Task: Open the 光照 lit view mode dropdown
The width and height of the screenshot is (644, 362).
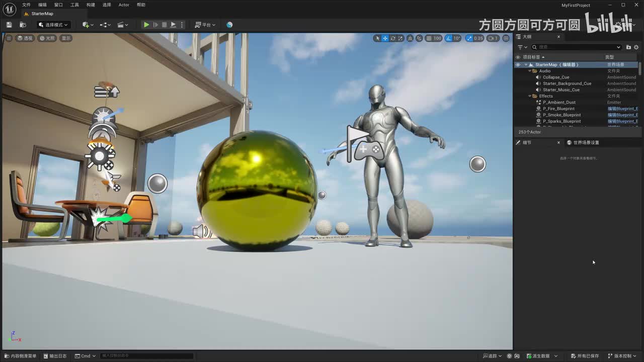Action: click(x=47, y=38)
